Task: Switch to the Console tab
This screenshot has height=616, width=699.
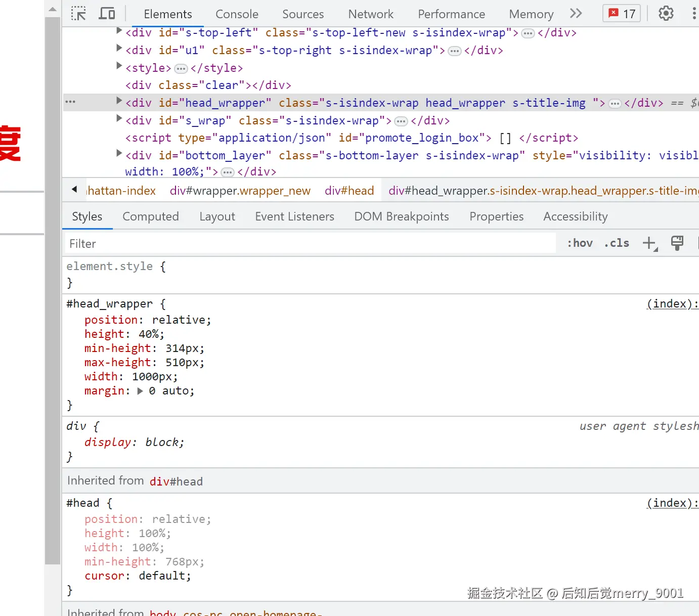Action: click(x=237, y=14)
